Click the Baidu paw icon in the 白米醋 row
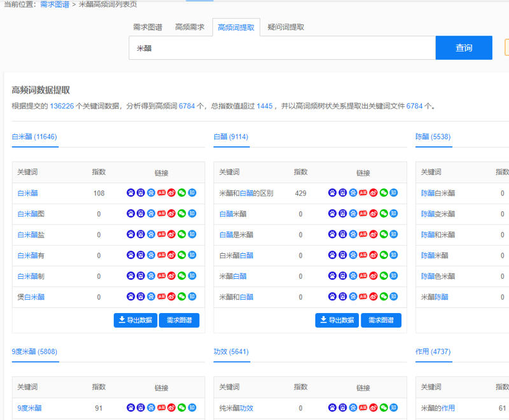 (x=130, y=193)
